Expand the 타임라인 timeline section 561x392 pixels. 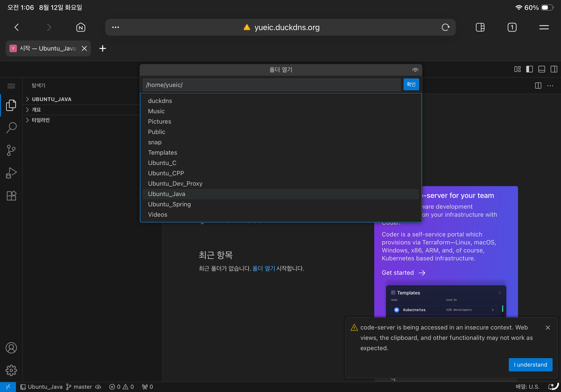tap(41, 120)
